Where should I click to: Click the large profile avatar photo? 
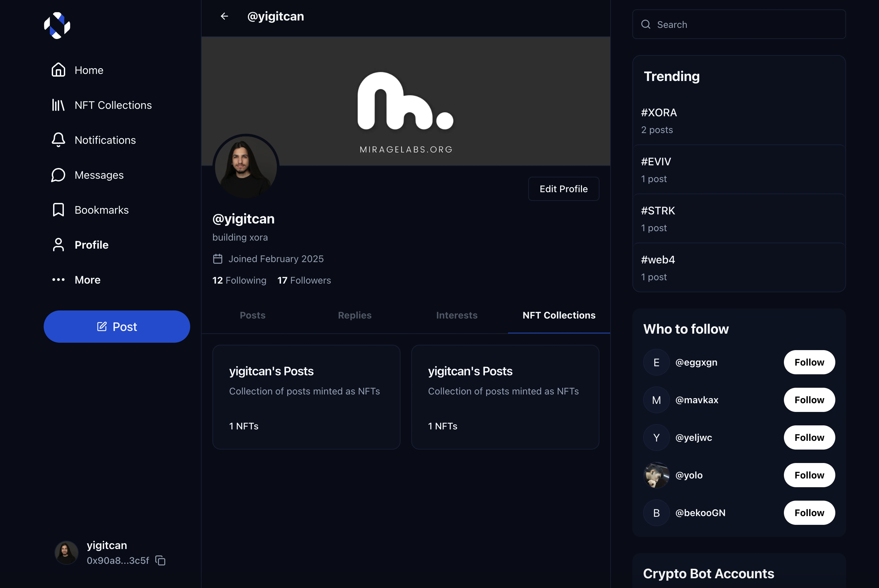[246, 167]
